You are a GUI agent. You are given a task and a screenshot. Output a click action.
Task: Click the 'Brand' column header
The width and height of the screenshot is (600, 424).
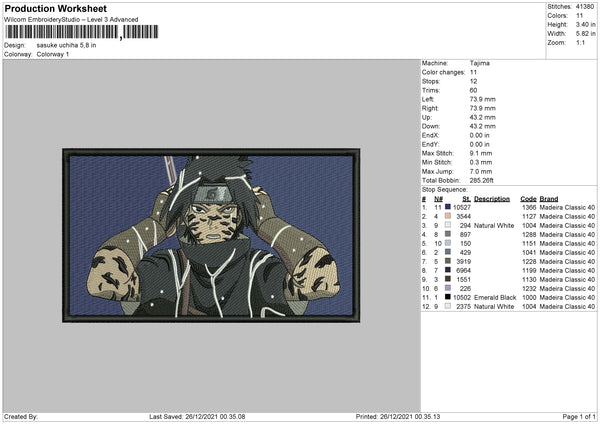pyautogui.click(x=549, y=199)
